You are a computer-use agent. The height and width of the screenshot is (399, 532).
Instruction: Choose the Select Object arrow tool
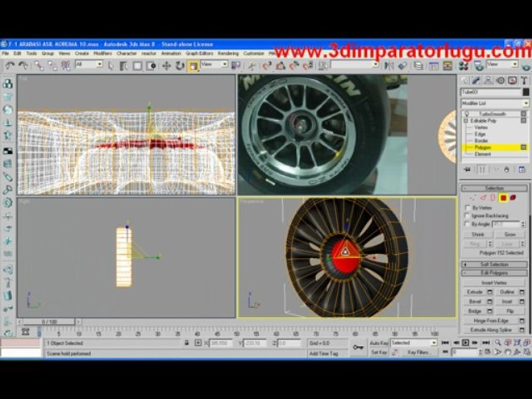pos(111,65)
